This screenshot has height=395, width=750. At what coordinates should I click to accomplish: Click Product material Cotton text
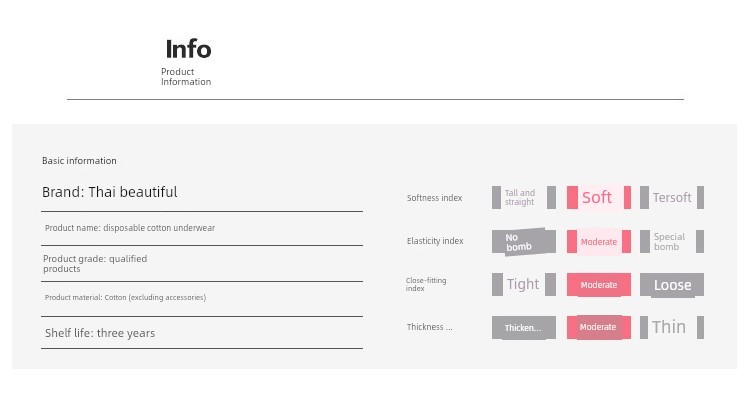125,297
